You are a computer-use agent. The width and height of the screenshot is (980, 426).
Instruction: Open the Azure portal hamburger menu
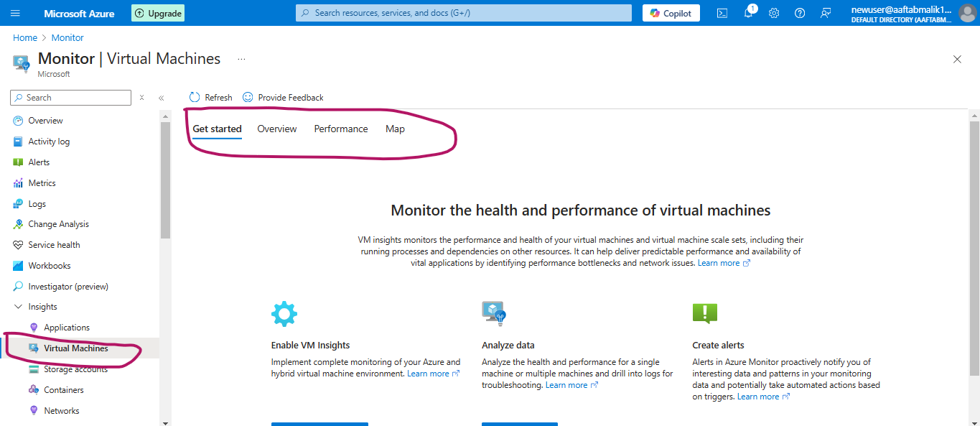16,13
